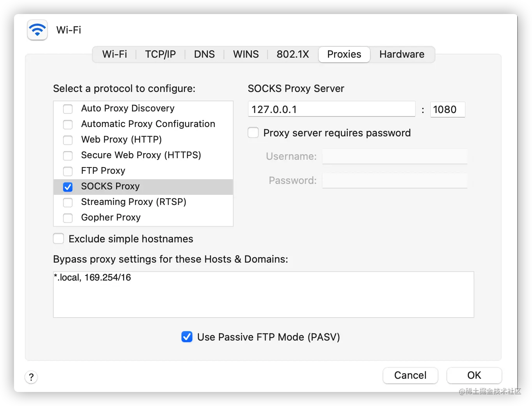Tick the Secure Web Proxy (HTTPS) checkbox
The height and width of the screenshot is (406, 532).
tap(68, 155)
